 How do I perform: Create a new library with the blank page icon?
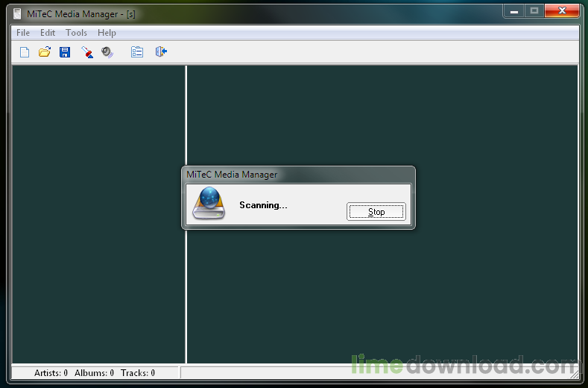[25, 51]
